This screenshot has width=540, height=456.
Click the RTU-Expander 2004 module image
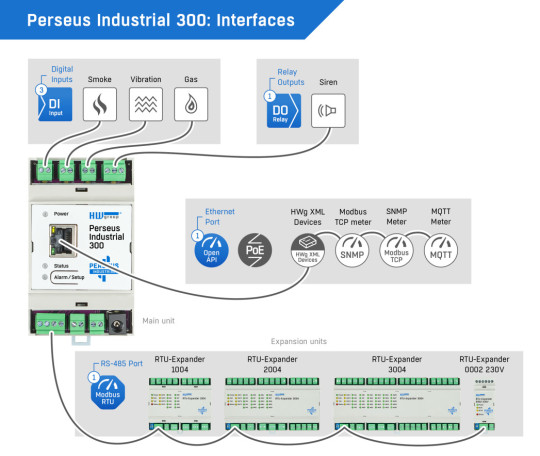pyautogui.click(x=272, y=404)
